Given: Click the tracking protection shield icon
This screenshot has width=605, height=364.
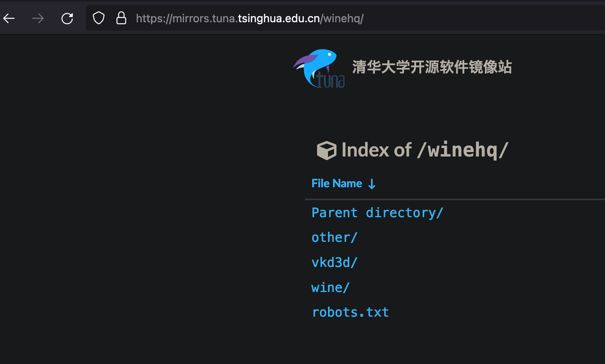Looking at the screenshot, I should tap(98, 18).
